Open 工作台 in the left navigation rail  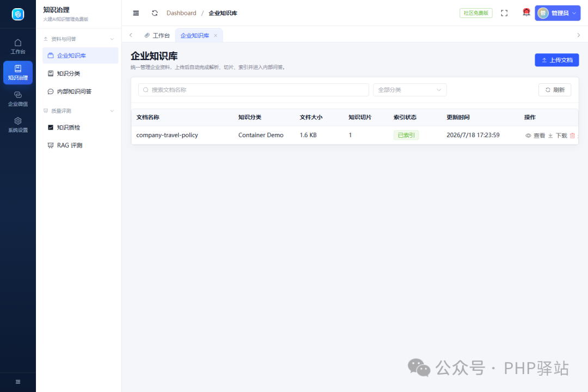[x=17, y=46]
